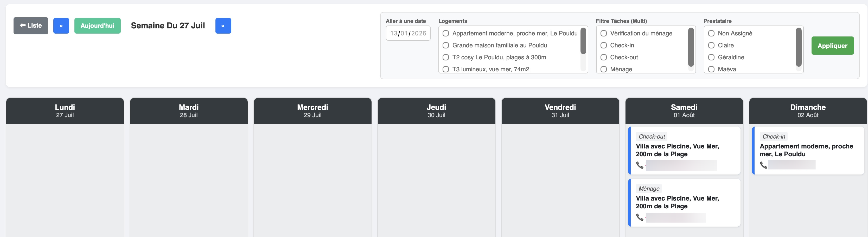The image size is (868, 237).
Task: Tick Grande maison familiale au Pouldu
Action: click(445, 46)
